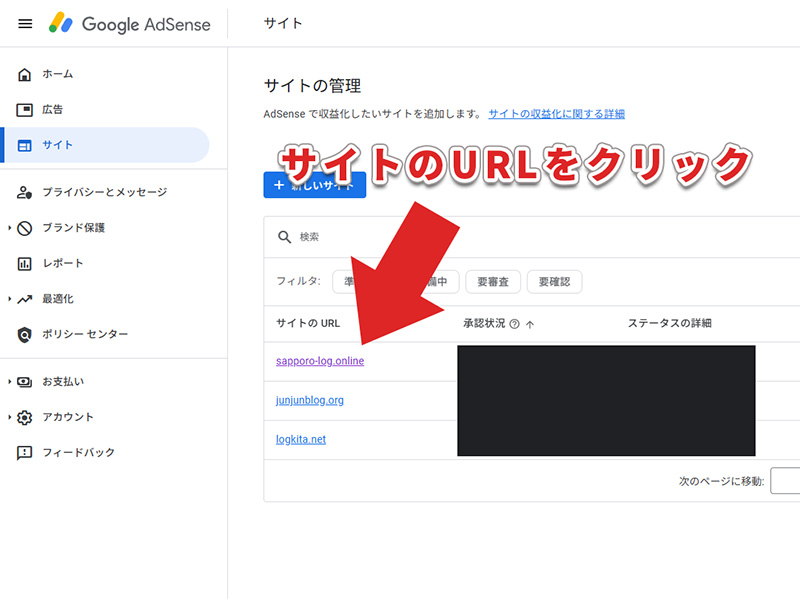Image resolution: width=800 pixels, height=599 pixels.
Task: Click the search magnifier icon
Action: pos(284,237)
